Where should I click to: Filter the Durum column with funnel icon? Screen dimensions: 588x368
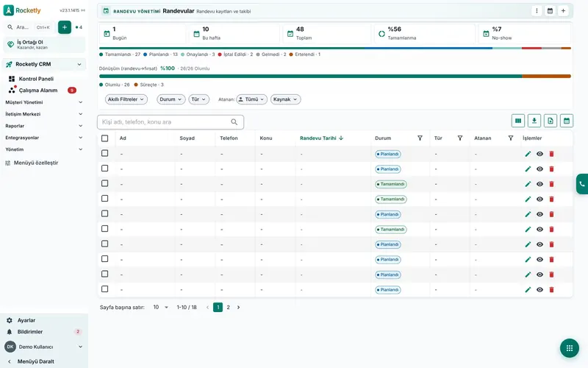tap(420, 138)
